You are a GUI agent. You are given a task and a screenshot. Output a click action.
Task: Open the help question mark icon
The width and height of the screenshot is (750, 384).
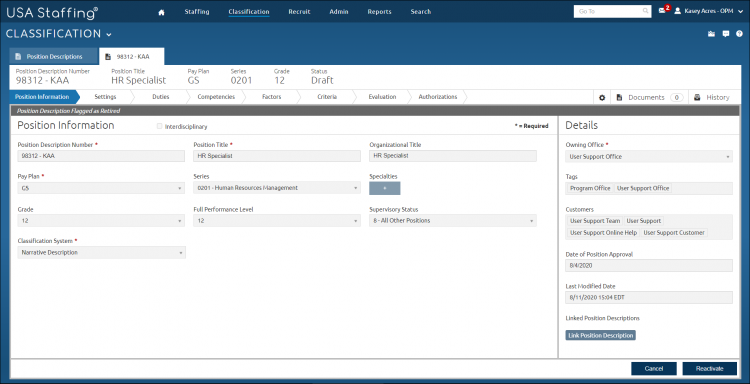point(739,34)
